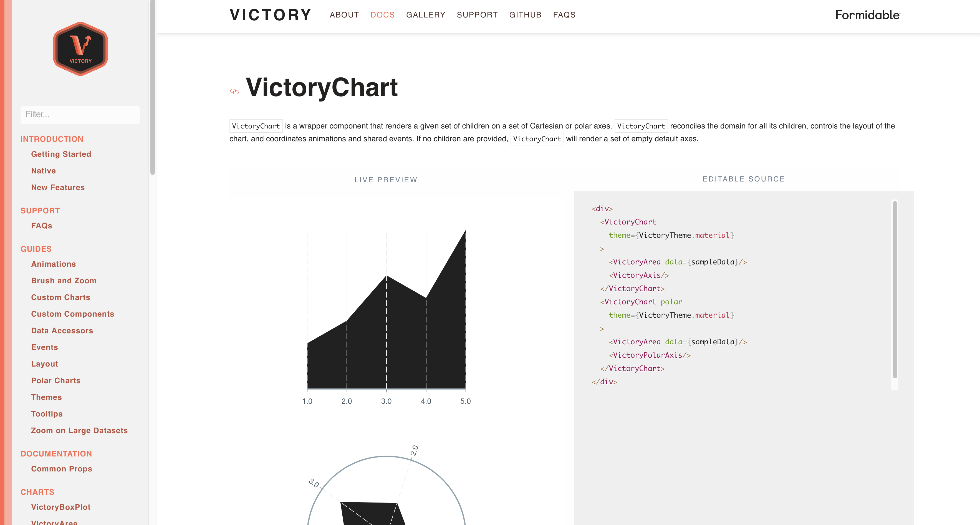The height and width of the screenshot is (525, 980).
Task: Select Themes in the sidebar
Action: [46, 397]
